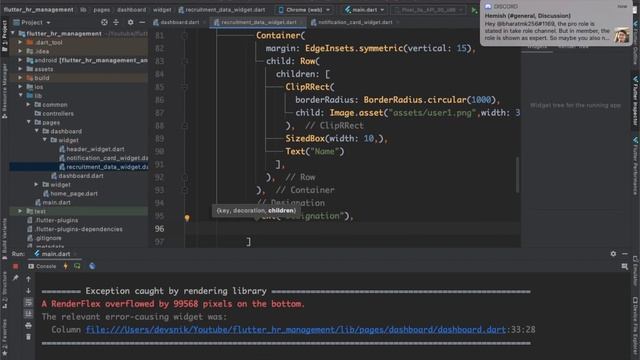Open notification_card_widget.dart in project tree

point(107,158)
